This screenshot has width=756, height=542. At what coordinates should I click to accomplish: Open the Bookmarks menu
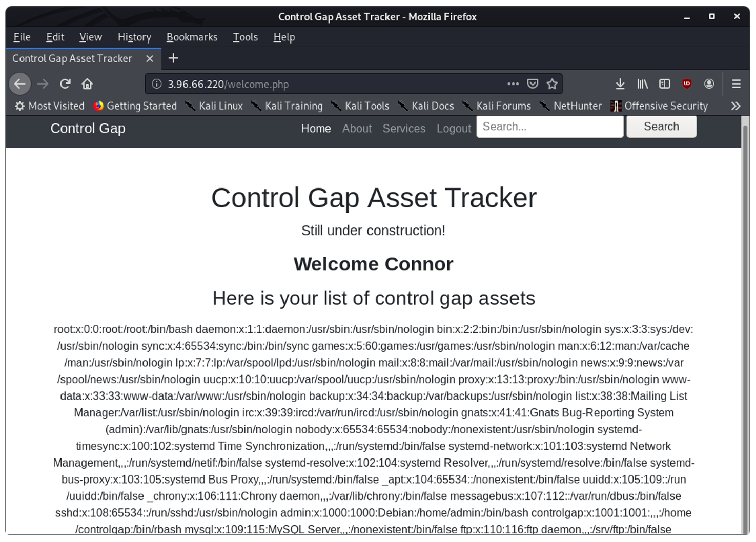point(192,37)
